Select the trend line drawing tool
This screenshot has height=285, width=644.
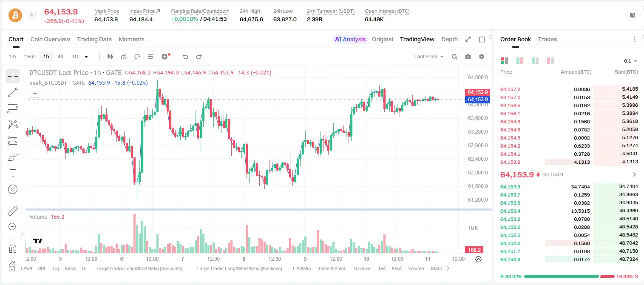13,92
